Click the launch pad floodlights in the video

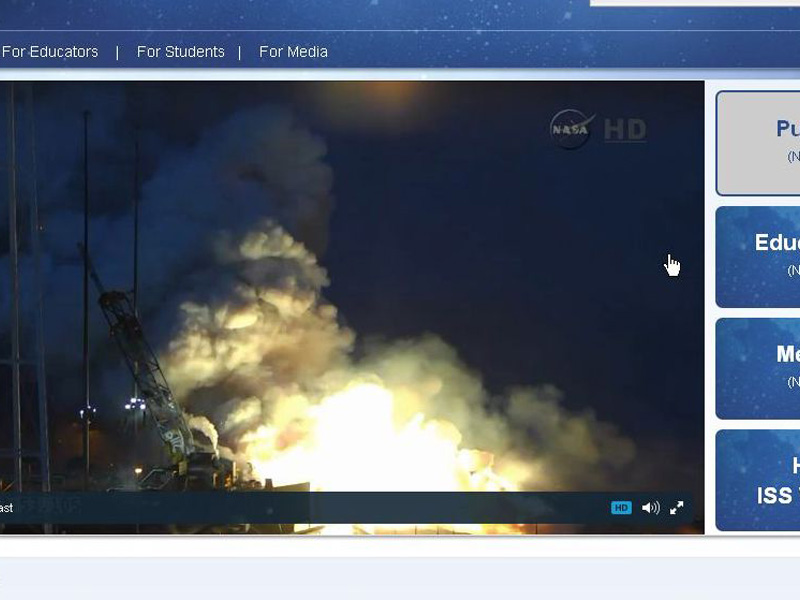tap(134, 404)
